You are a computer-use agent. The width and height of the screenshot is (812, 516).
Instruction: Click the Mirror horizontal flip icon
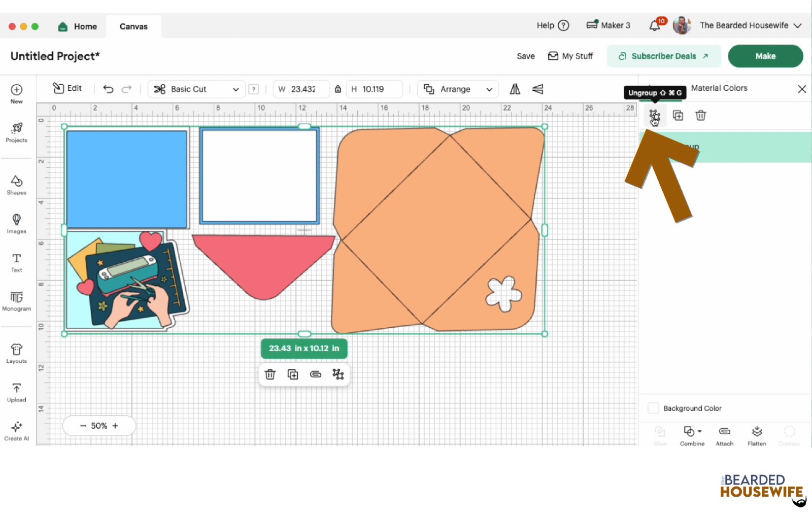tap(514, 89)
